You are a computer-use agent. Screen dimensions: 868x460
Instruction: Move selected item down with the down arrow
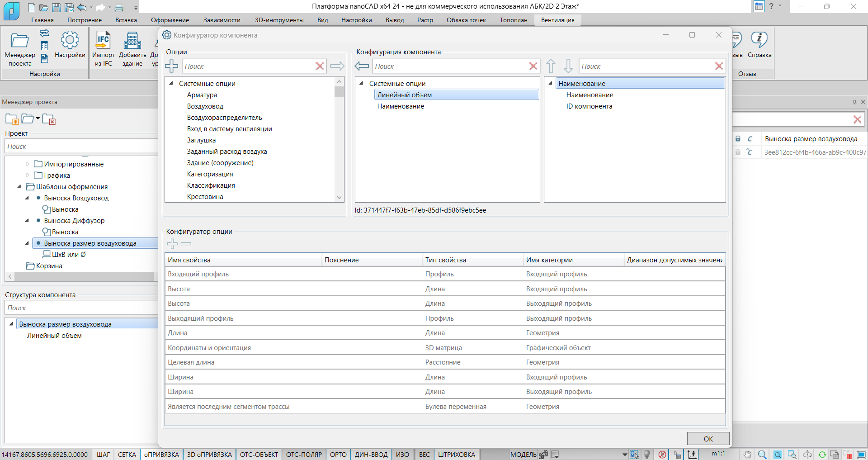click(568, 66)
